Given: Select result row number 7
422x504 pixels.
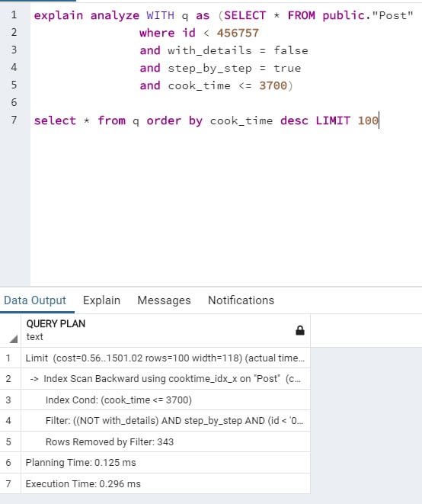Looking at the screenshot, I should [x=8, y=483].
